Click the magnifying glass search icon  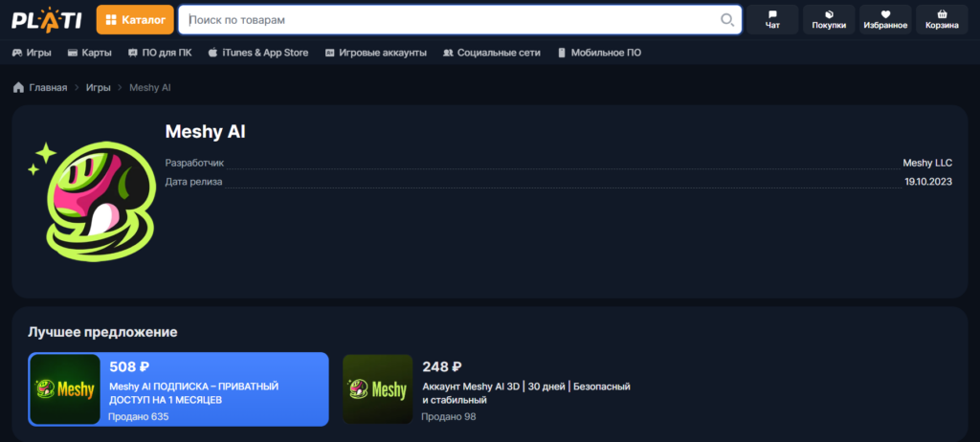(x=727, y=20)
